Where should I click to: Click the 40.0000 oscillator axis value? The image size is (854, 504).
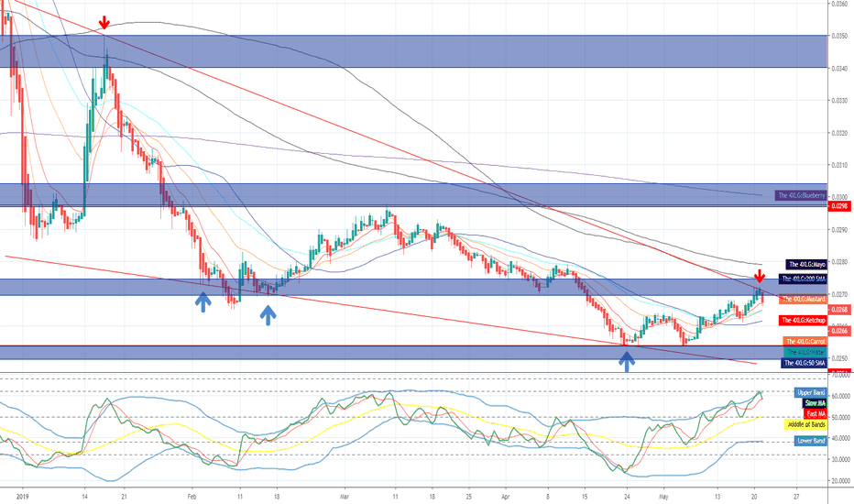tap(840, 439)
